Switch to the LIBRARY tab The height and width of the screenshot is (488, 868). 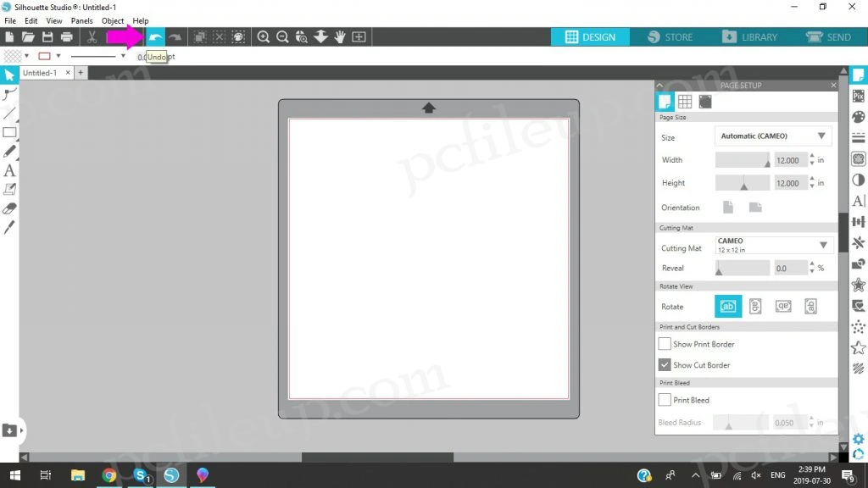tap(749, 37)
